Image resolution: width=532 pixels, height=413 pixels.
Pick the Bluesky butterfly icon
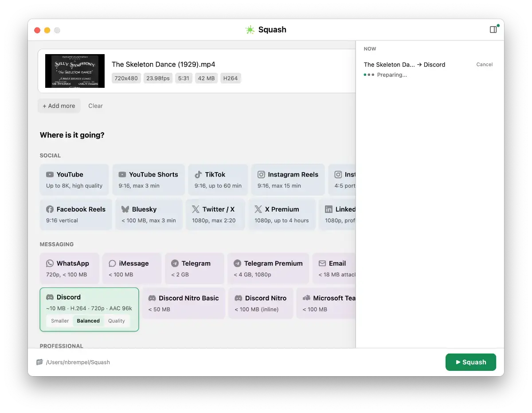125,209
